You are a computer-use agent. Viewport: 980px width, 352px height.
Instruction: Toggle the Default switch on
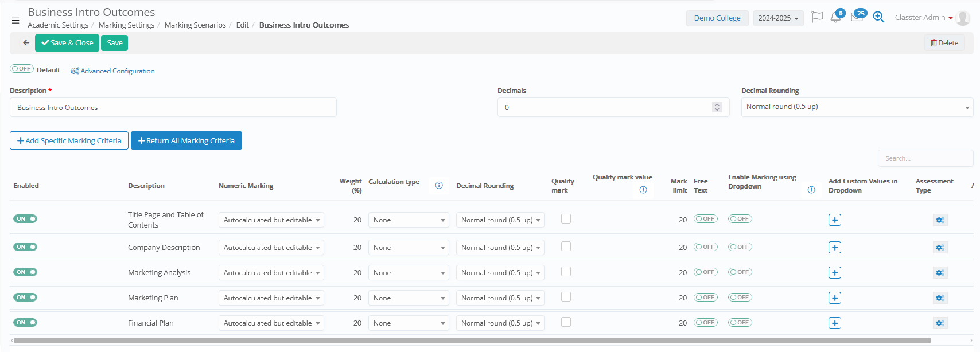pyautogui.click(x=22, y=69)
